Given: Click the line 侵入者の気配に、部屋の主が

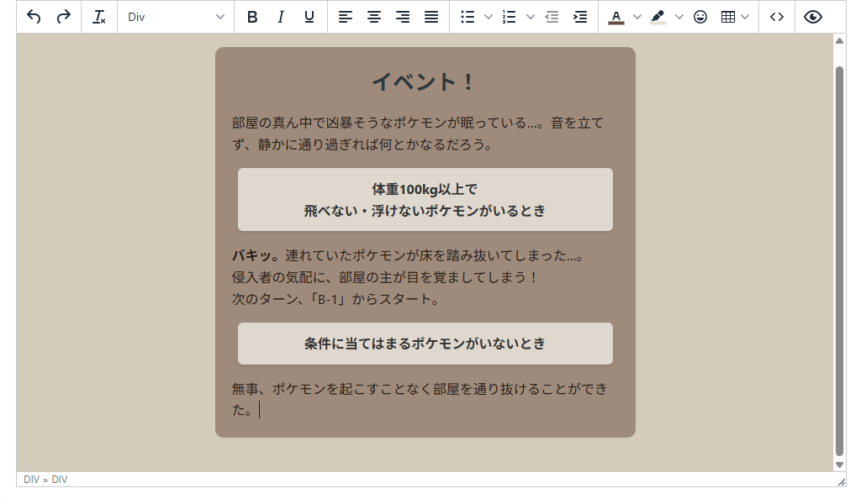Looking at the screenshot, I should (x=384, y=277).
